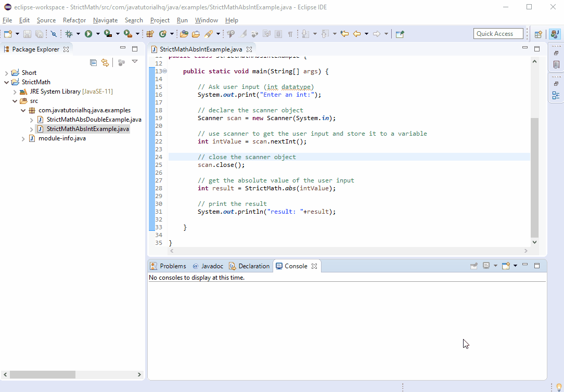This screenshot has height=392, width=564.
Task: Click the Search toolbar icon
Action: tap(229, 33)
